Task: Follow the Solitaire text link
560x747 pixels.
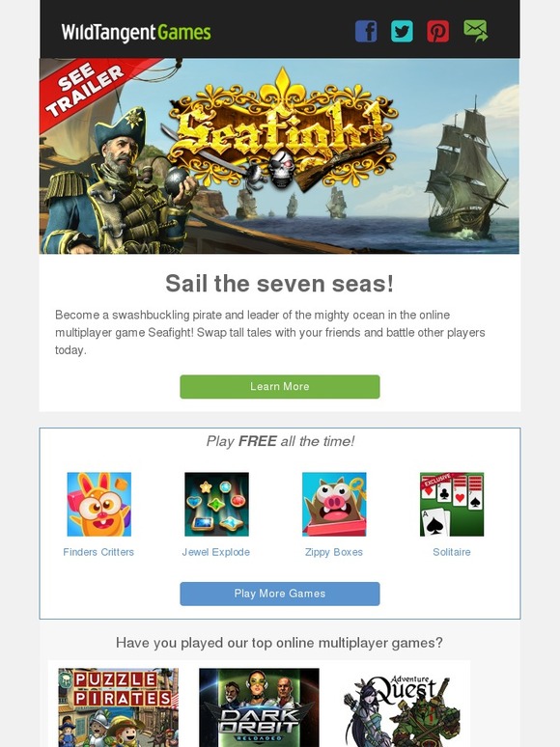Action: [x=452, y=552]
